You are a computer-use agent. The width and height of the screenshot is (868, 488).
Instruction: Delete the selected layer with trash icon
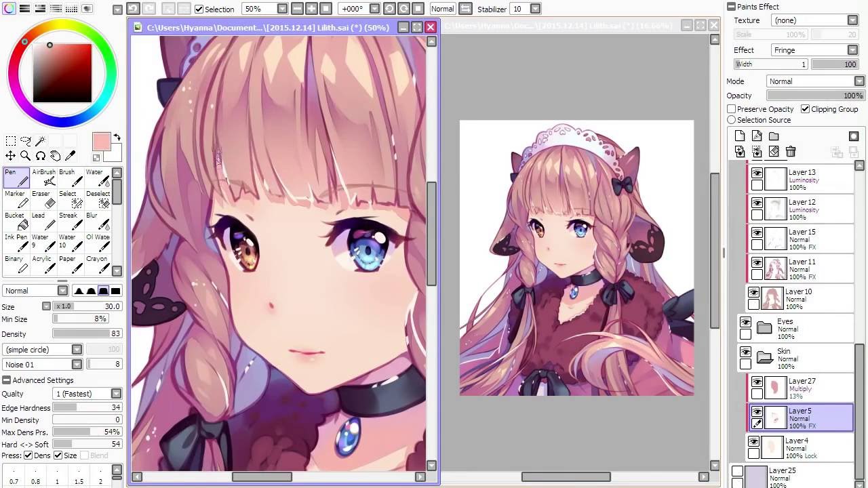click(x=791, y=152)
